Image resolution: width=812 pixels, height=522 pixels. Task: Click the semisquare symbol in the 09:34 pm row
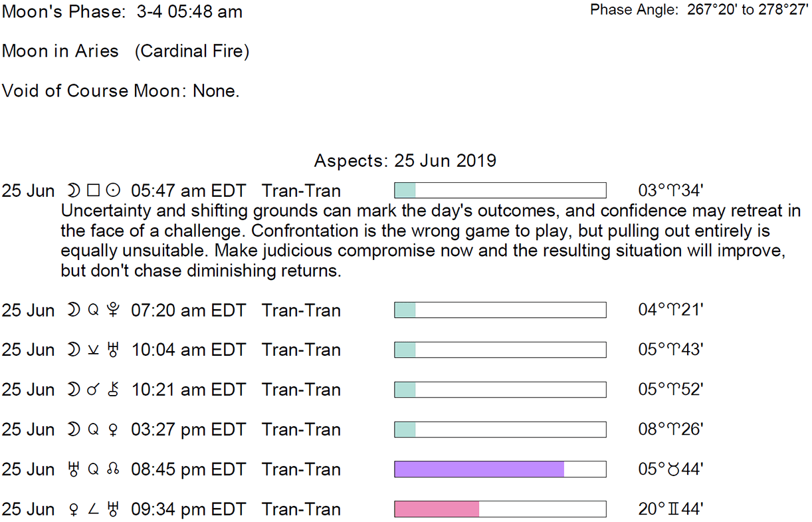point(93,510)
